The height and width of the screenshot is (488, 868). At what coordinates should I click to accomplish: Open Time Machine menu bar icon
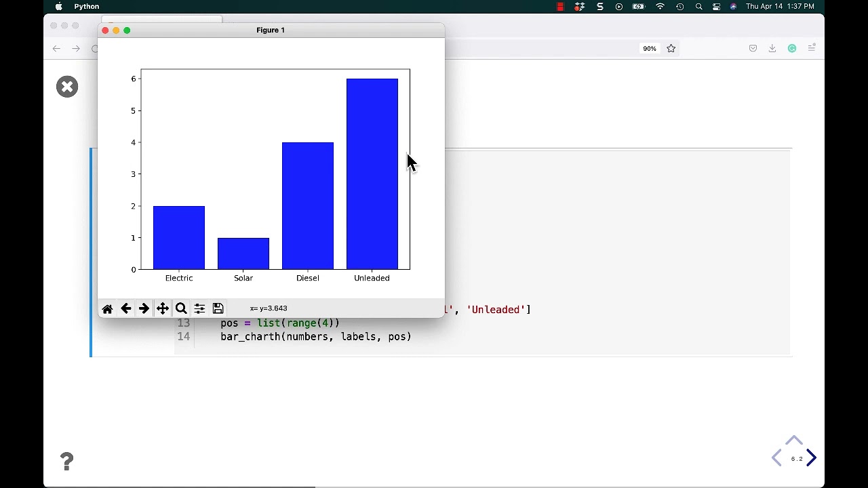(x=679, y=6)
